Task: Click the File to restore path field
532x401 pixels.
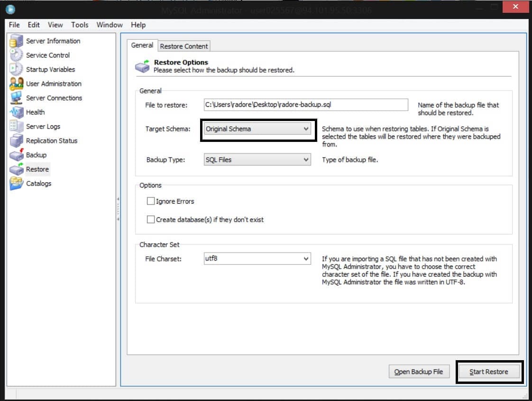Action: click(x=306, y=104)
